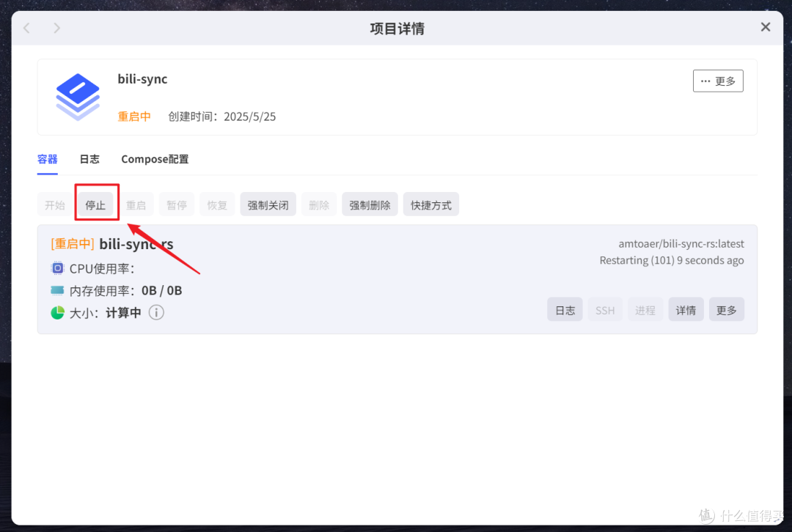This screenshot has height=532, width=792.
Task: Click the container SSH button
Action: 605,309
